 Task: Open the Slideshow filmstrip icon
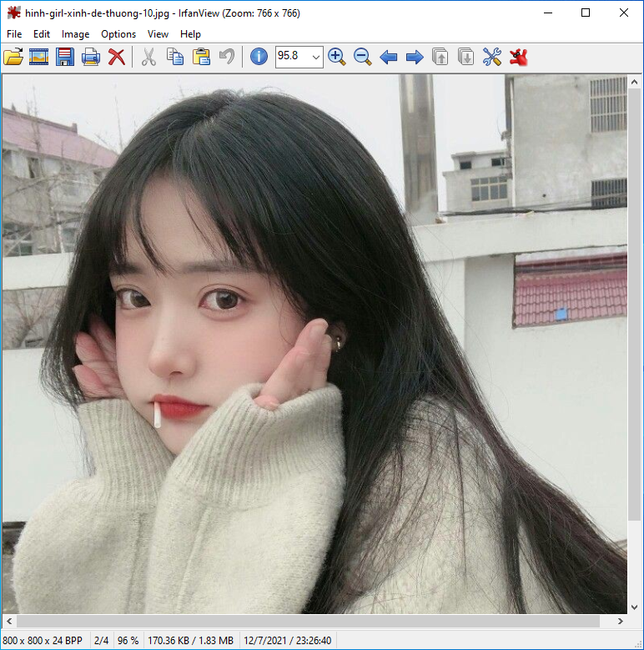click(39, 57)
